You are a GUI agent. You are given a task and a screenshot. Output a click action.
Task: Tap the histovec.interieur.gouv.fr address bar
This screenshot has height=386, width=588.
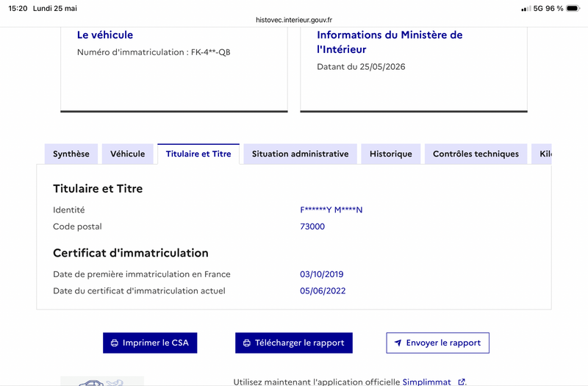(x=294, y=20)
